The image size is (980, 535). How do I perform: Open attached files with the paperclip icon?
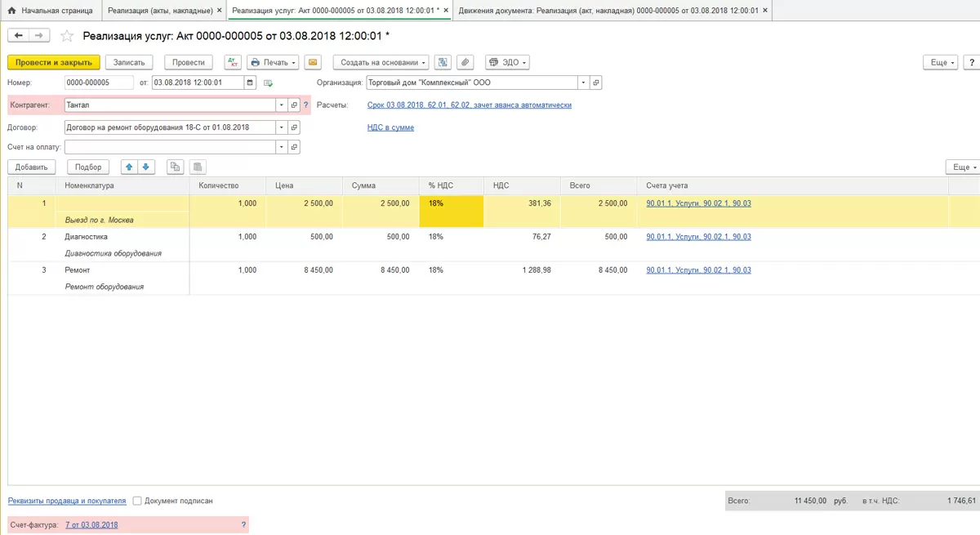pos(465,62)
